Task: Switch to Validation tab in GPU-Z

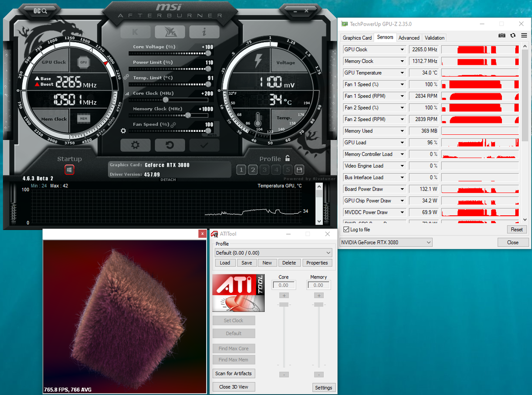Action: [x=434, y=38]
